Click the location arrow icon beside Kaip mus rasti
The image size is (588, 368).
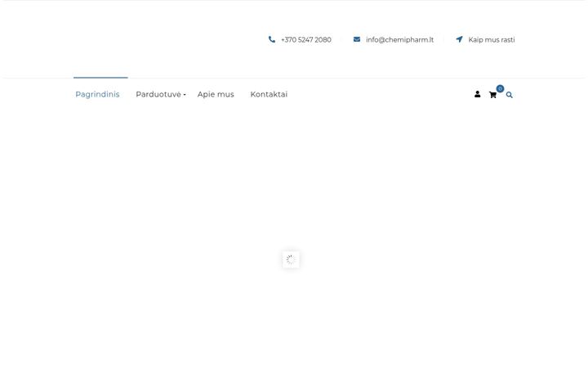click(x=459, y=39)
